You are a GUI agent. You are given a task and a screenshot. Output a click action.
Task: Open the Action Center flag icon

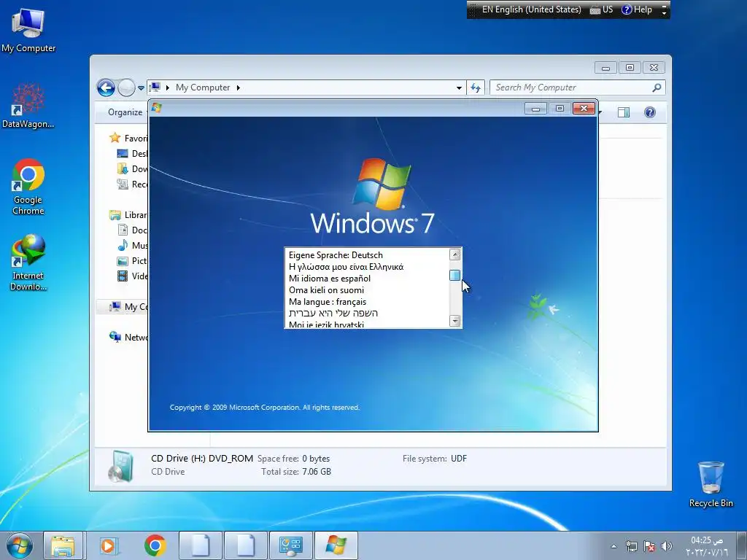(649, 546)
